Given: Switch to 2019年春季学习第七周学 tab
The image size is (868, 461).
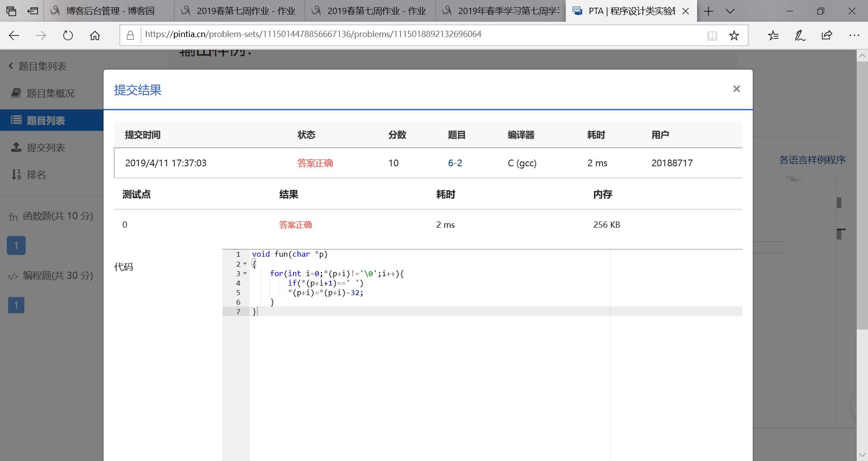Looking at the screenshot, I should click(501, 11).
